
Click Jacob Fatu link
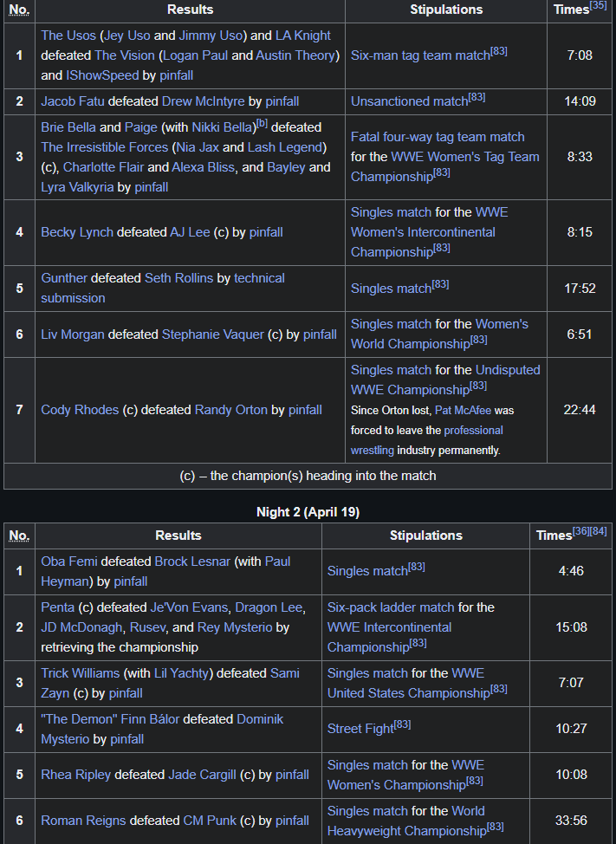coord(73,101)
